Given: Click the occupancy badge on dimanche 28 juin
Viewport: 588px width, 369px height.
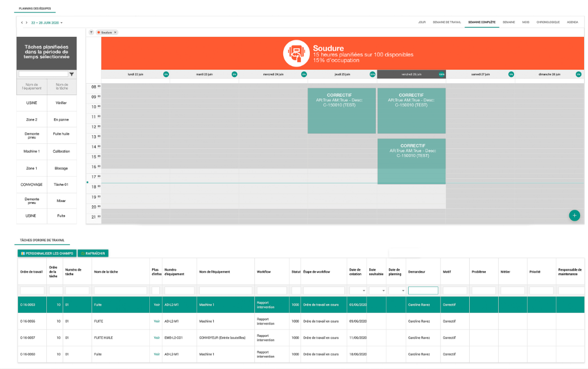Looking at the screenshot, I should tap(577, 74).
